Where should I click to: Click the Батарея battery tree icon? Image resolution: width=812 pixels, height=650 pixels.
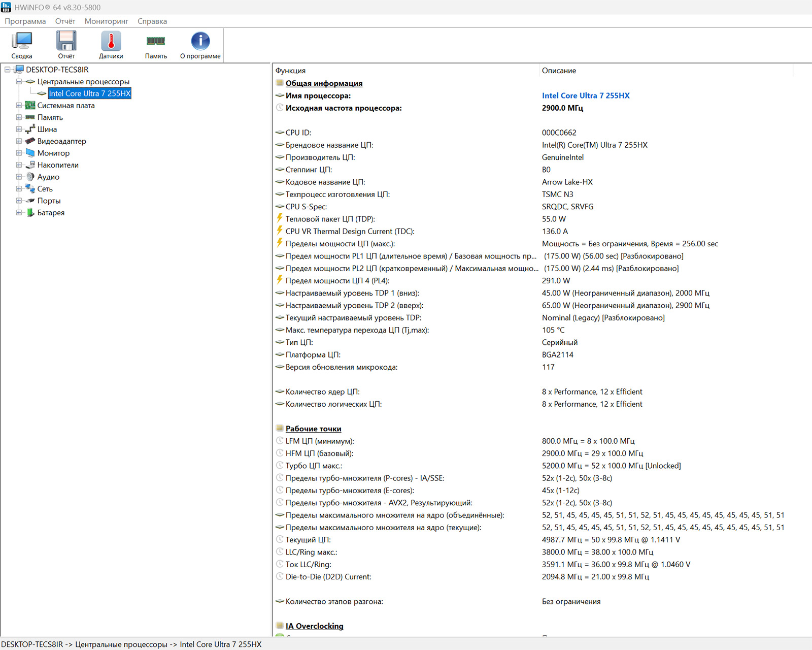click(x=30, y=213)
